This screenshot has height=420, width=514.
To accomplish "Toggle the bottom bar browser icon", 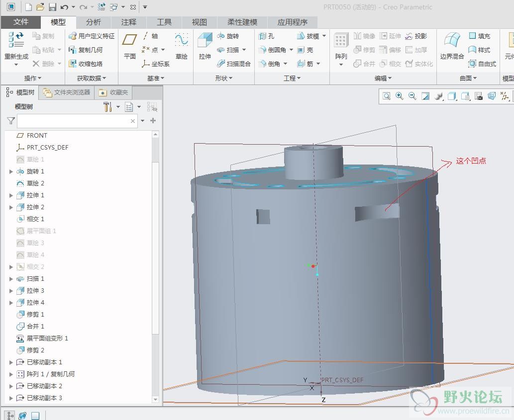I will (x=22, y=416).
